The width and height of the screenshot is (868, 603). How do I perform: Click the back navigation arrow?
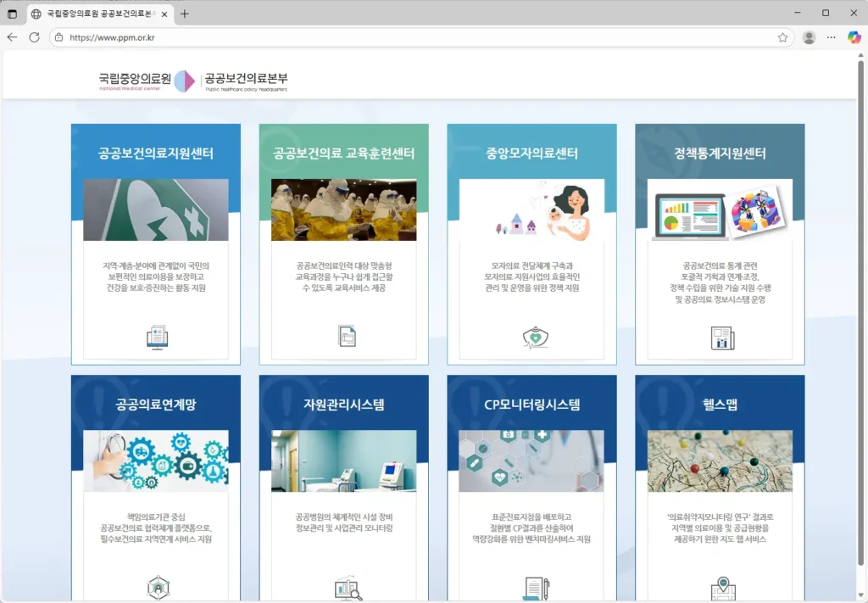point(13,37)
